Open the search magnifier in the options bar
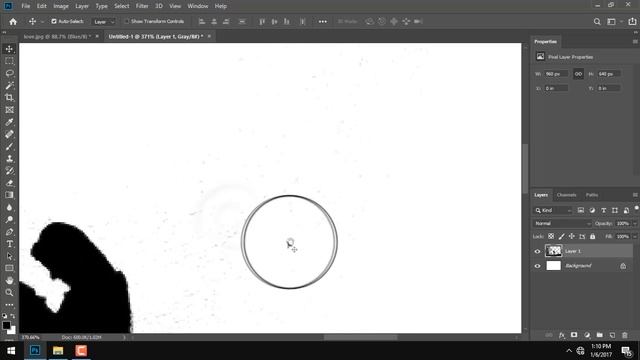The width and height of the screenshot is (640, 360). pos(597,22)
